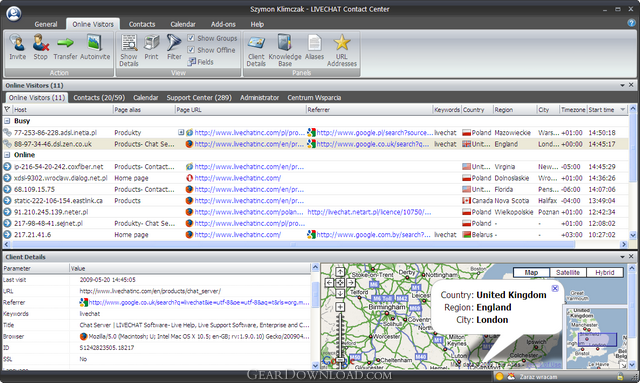Click the status icon in the bottom bar
Screen dimensions: 640x383
tap(500, 376)
